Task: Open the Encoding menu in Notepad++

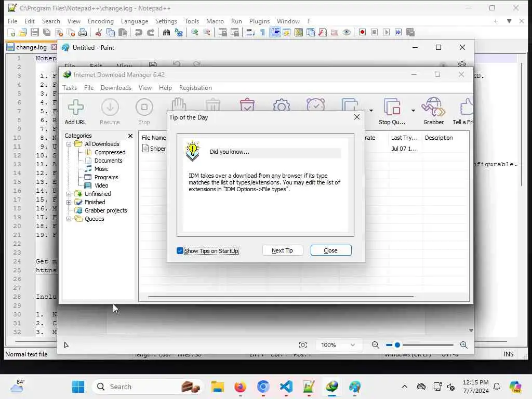Action: (101, 21)
